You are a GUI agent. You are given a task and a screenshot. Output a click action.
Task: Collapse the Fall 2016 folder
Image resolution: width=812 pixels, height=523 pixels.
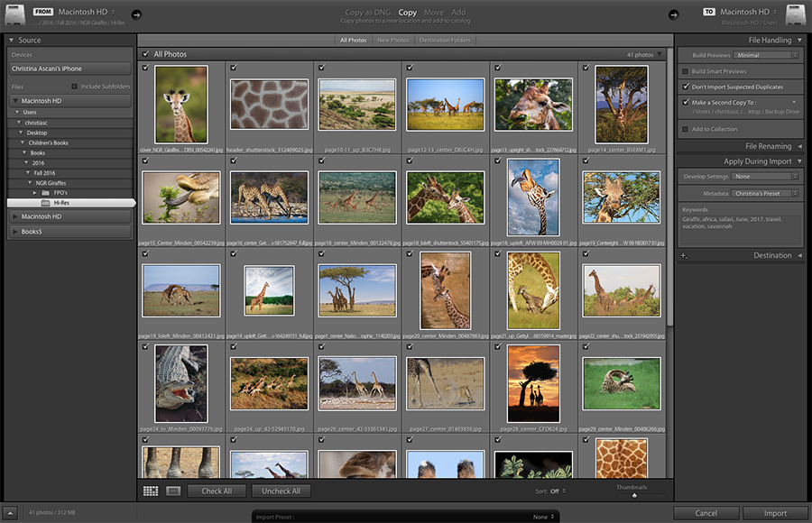pos(28,173)
